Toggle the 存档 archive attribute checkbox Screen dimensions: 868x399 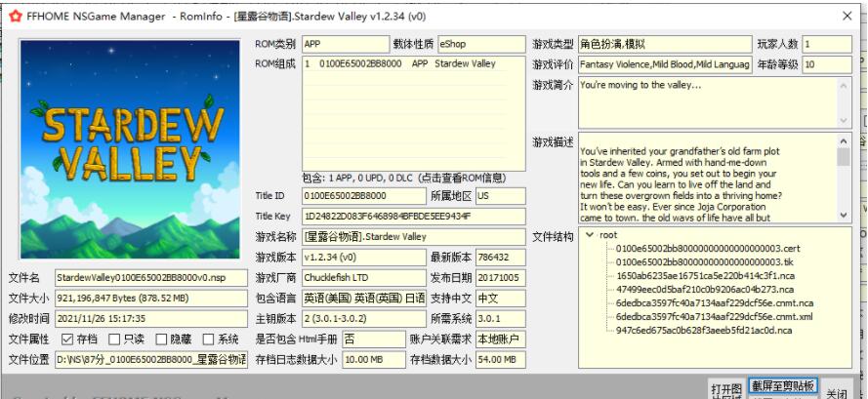coord(67,339)
